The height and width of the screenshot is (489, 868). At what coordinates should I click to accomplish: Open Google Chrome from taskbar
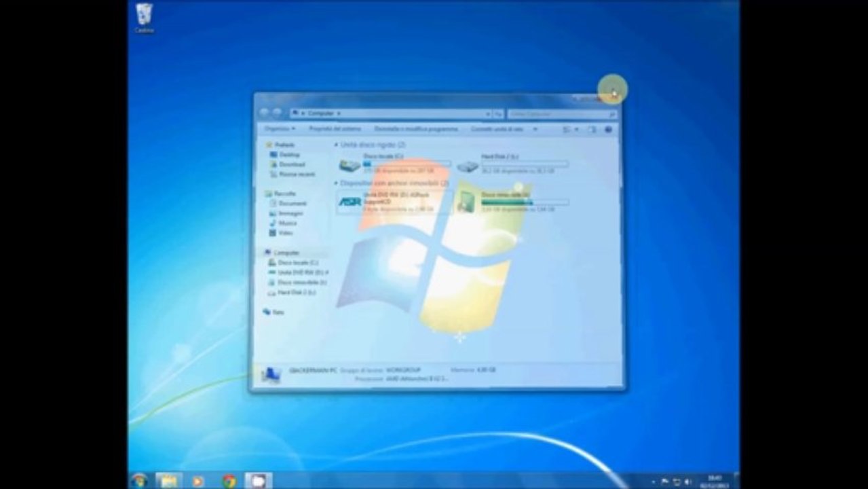click(x=229, y=481)
